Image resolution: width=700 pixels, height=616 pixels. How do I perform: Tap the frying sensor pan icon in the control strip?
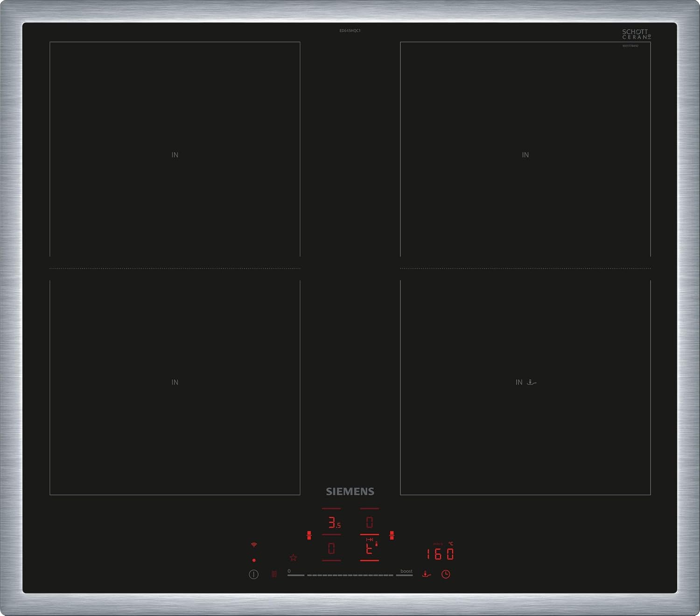coord(427,574)
